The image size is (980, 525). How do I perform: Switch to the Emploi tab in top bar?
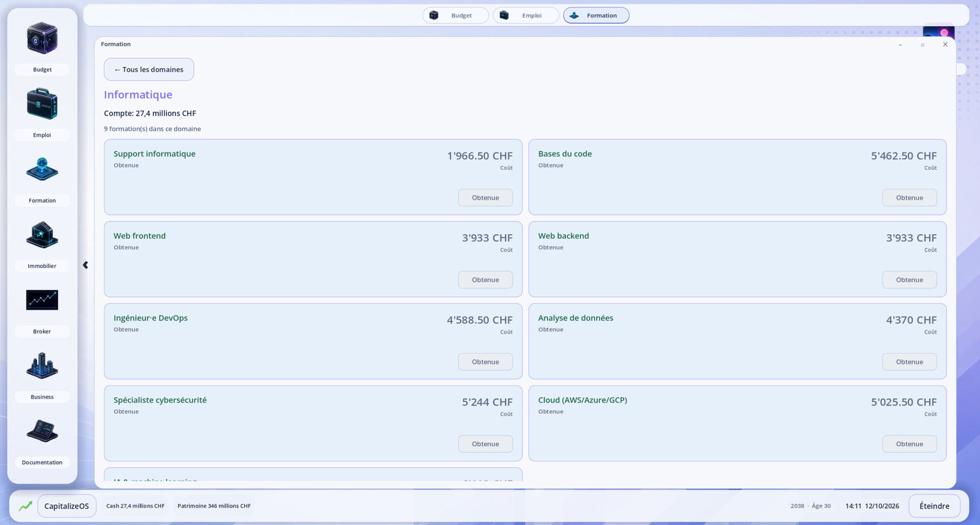click(526, 15)
